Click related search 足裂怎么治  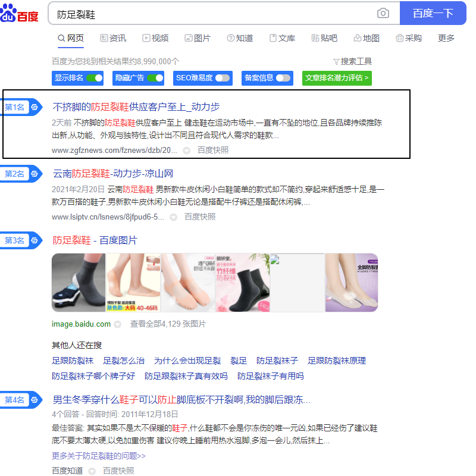[124, 361]
